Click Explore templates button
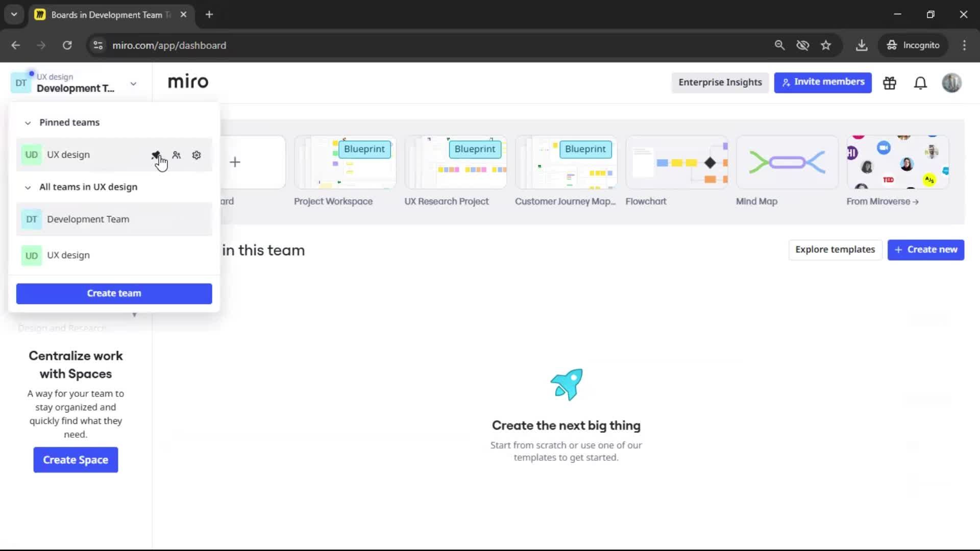 (835, 249)
